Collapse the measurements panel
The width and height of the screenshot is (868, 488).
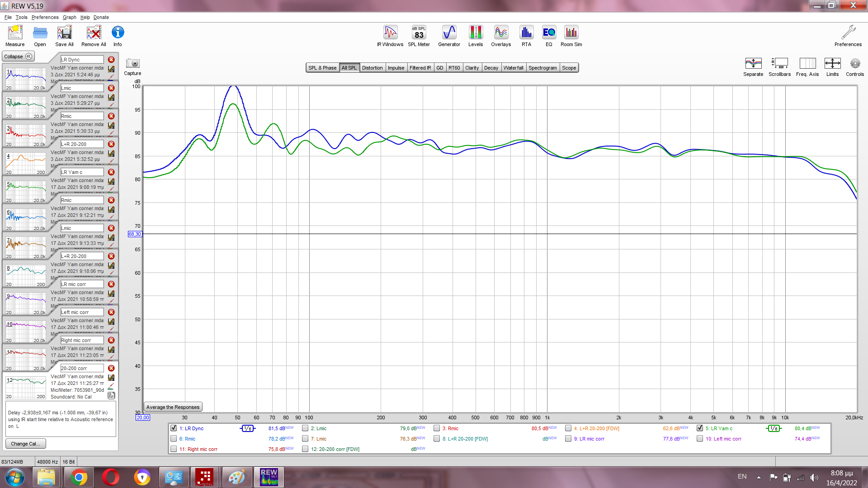[18, 56]
